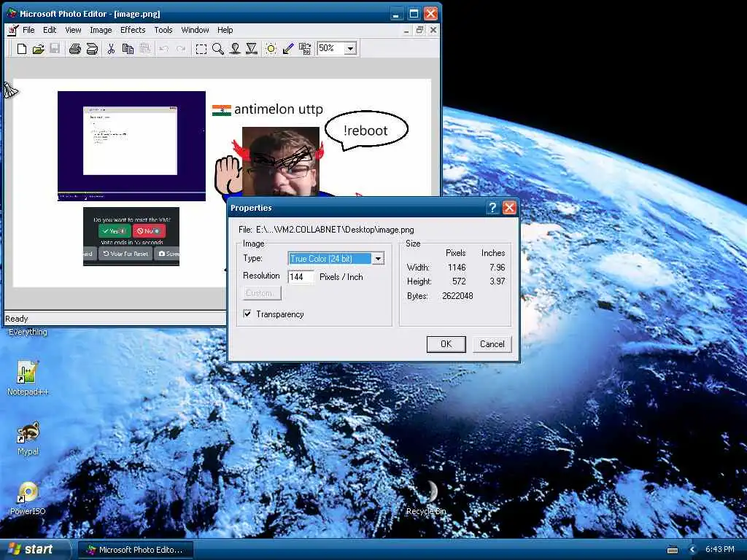This screenshot has width=747, height=560.
Task: Click OK in the Properties dialog
Action: point(446,344)
